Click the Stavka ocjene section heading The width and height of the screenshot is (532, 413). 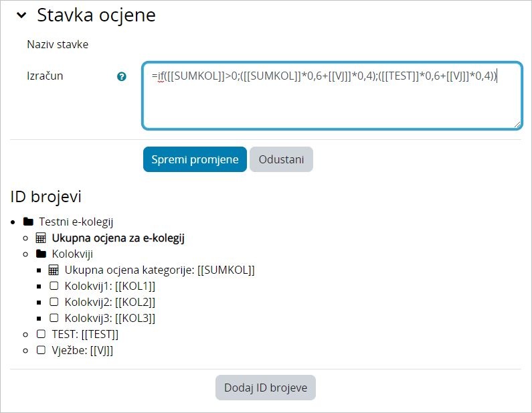96,15
